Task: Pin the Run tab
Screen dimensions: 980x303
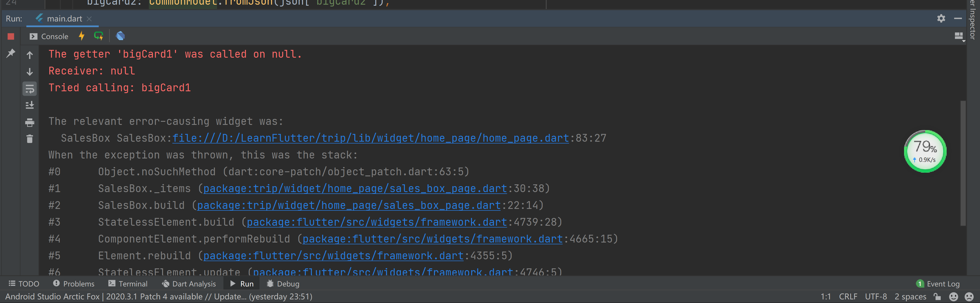Action: [11, 53]
